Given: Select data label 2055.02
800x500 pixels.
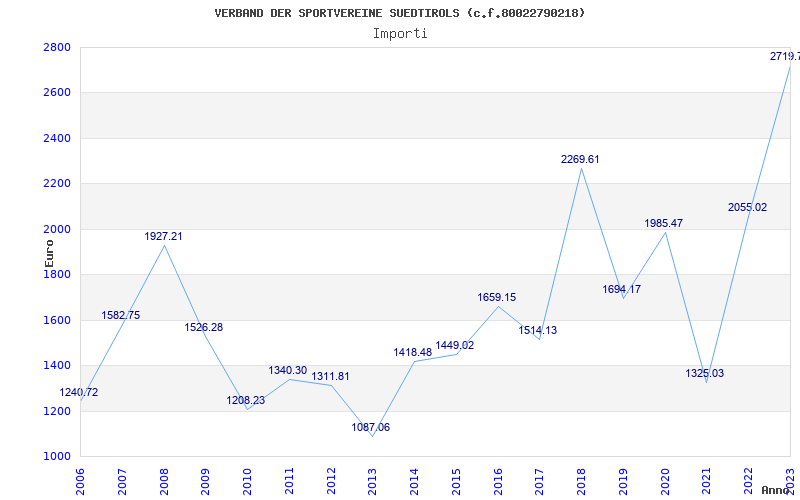Looking at the screenshot, I should (x=747, y=207).
